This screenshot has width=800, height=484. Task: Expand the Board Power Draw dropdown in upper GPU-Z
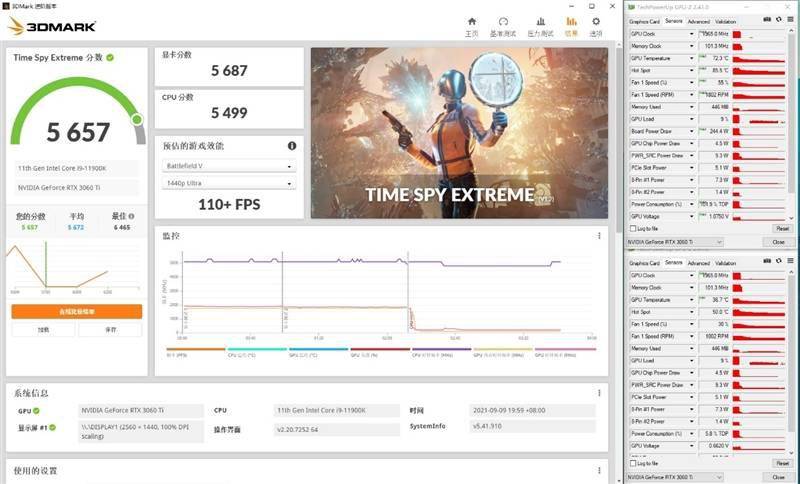pyautogui.click(x=691, y=131)
